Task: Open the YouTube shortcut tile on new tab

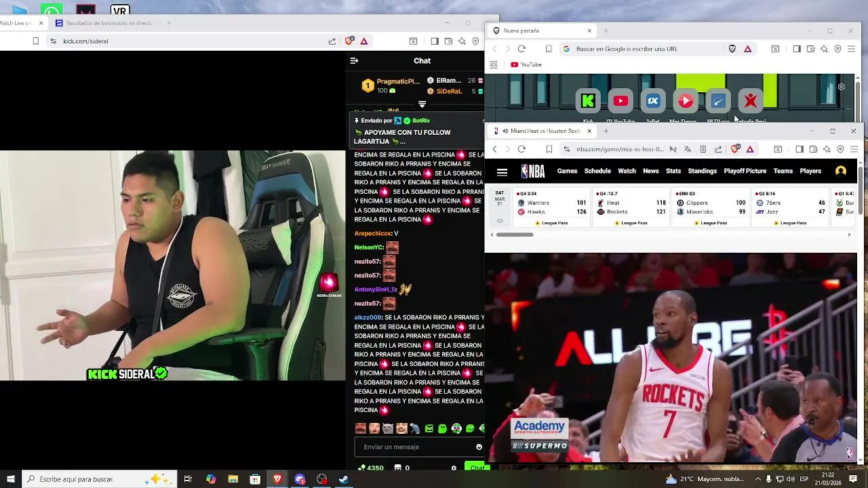Action: [620, 101]
